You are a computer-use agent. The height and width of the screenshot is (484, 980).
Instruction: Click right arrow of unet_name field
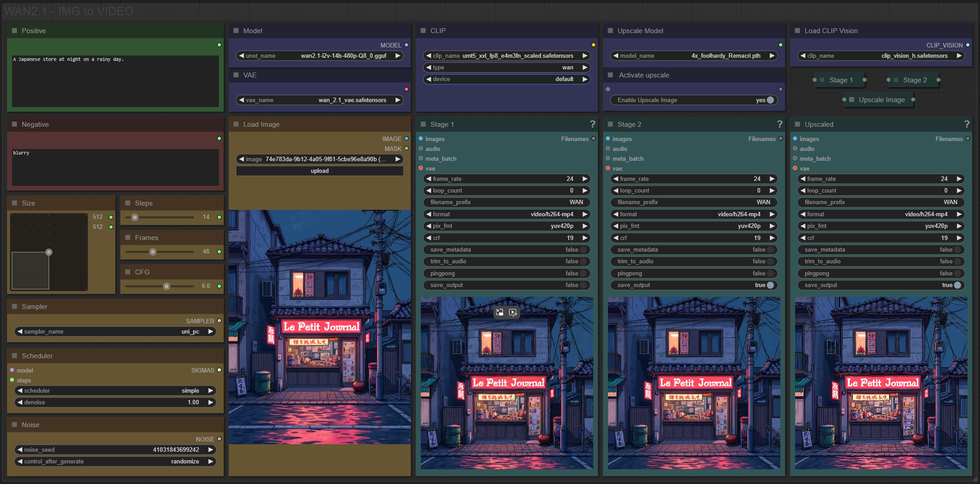pyautogui.click(x=398, y=56)
